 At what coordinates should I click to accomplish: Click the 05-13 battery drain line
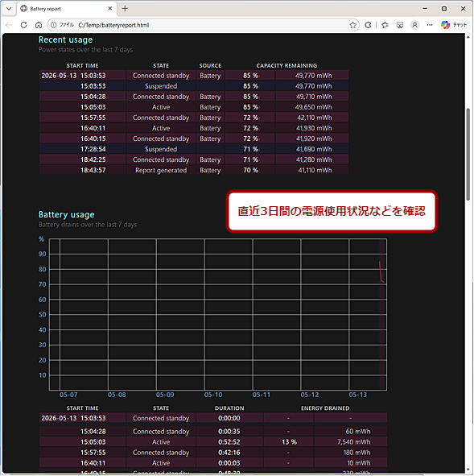(x=381, y=272)
